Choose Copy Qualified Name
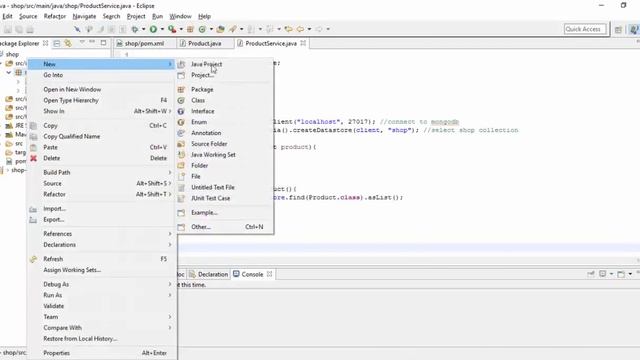This screenshot has width=640, height=360. click(102, 136)
